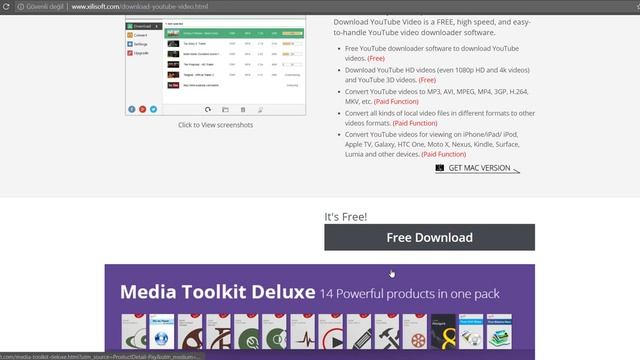The height and width of the screenshot is (360, 640).
Task: Open Settings in the preview sidebar
Action: [x=138, y=44]
